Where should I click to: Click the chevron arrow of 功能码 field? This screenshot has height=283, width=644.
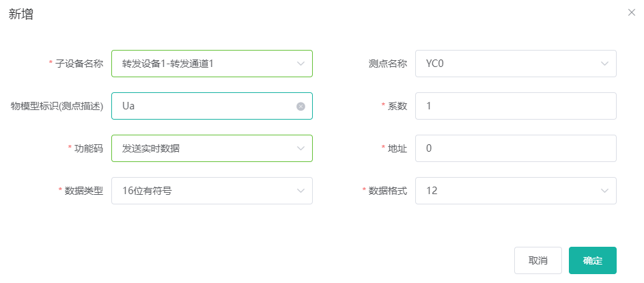tap(300, 148)
